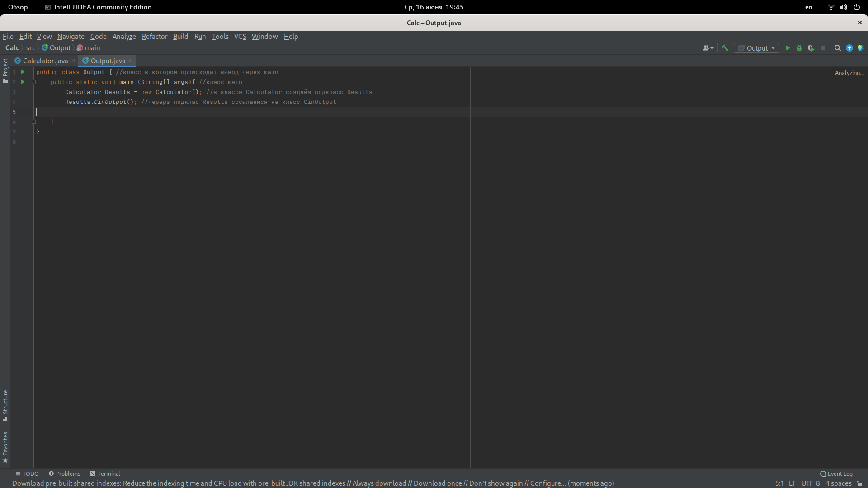
Task: Open Search Everywhere magnifier icon
Action: click(837, 48)
